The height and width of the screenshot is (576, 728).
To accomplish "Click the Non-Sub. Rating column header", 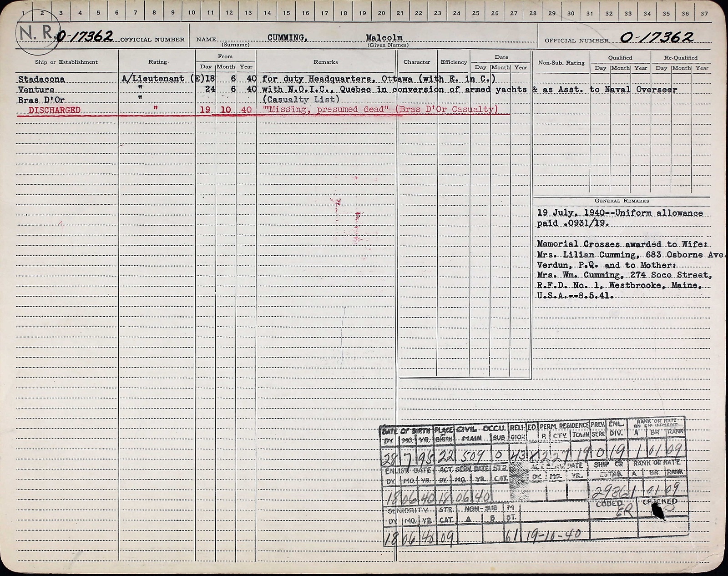I will (x=561, y=63).
